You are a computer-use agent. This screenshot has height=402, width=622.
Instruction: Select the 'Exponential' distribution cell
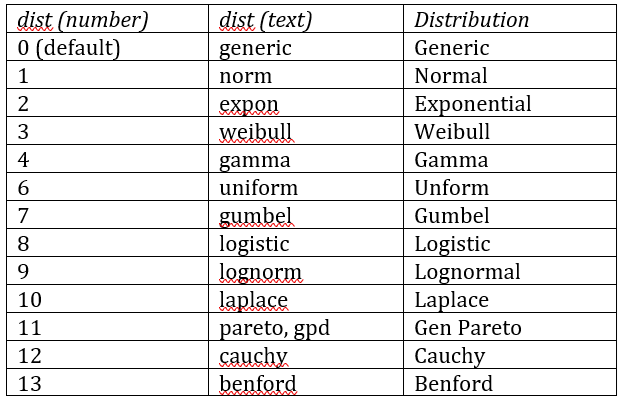tap(510, 103)
